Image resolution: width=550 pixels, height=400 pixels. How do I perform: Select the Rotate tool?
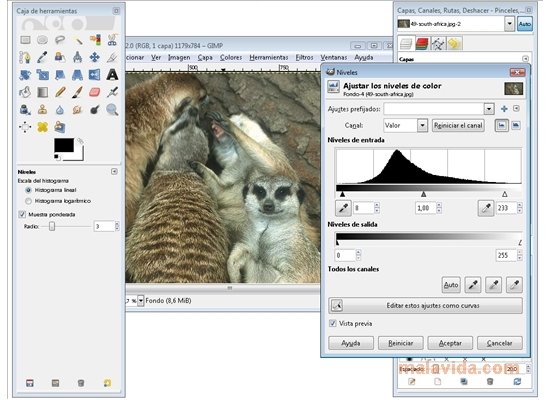[x=25, y=75]
